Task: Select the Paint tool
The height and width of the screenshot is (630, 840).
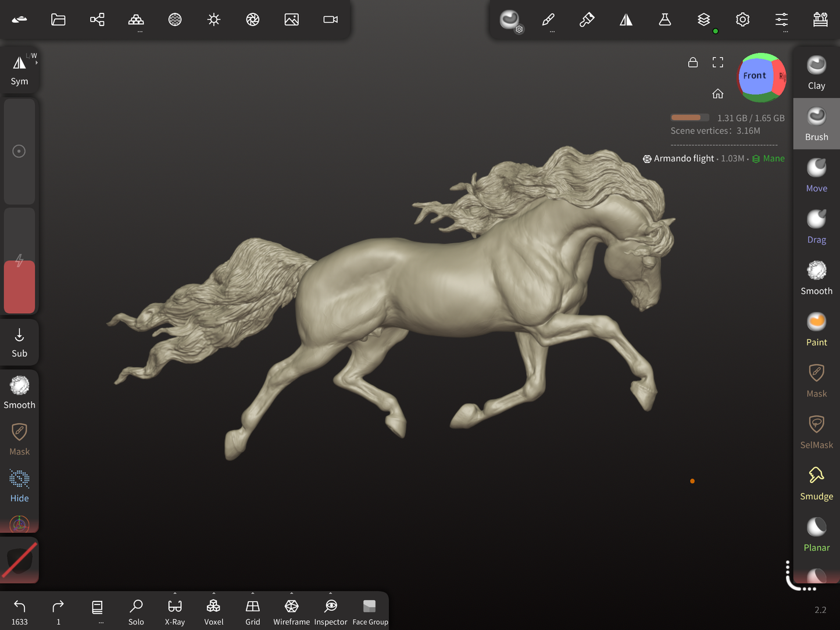Action: pyautogui.click(x=816, y=329)
